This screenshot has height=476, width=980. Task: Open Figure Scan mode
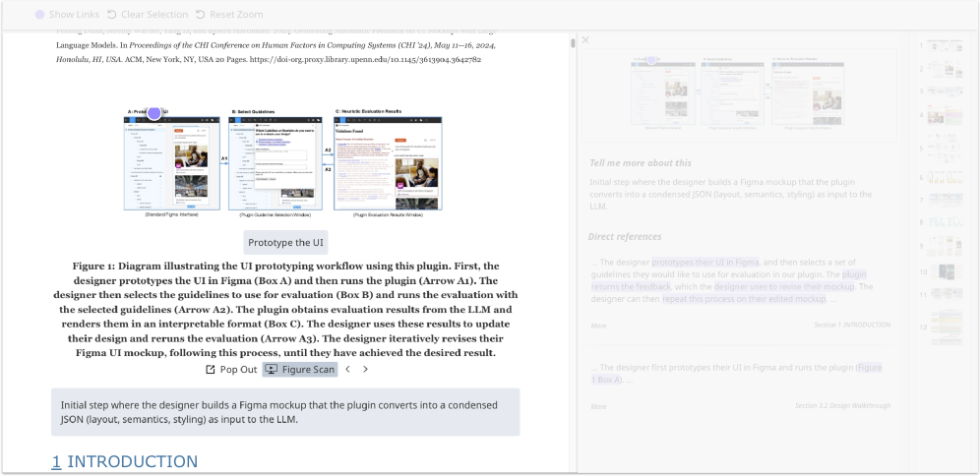tap(300, 369)
